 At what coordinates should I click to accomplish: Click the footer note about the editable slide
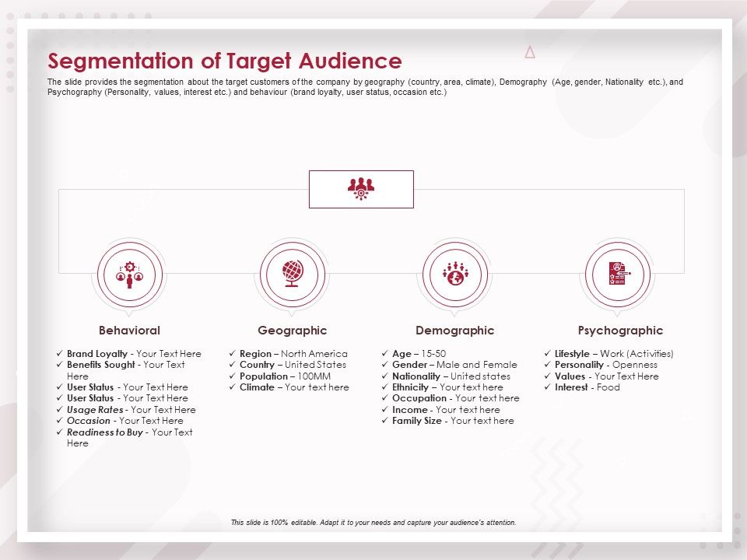tap(373, 523)
